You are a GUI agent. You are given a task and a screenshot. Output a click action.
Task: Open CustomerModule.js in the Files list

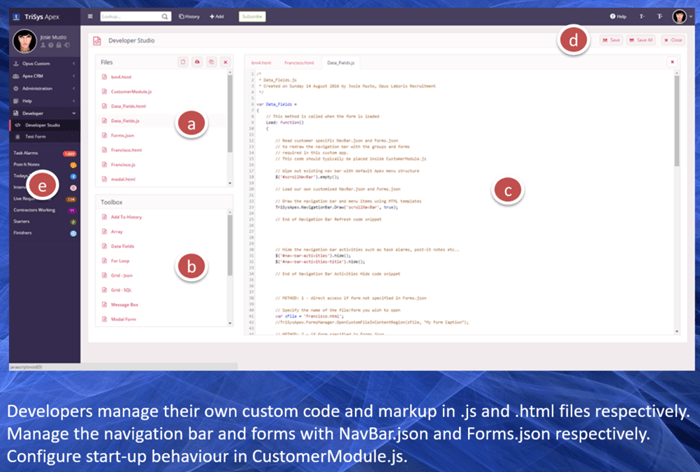[131, 92]
